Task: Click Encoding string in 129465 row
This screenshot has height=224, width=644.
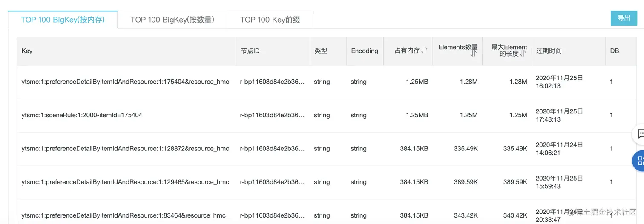Action: [359, 182]
